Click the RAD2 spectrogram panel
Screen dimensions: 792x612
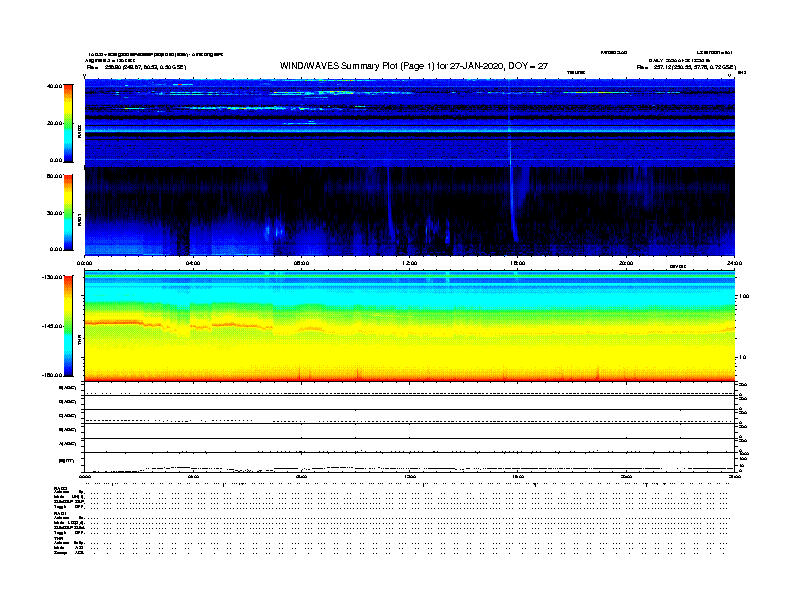[410, 123]
